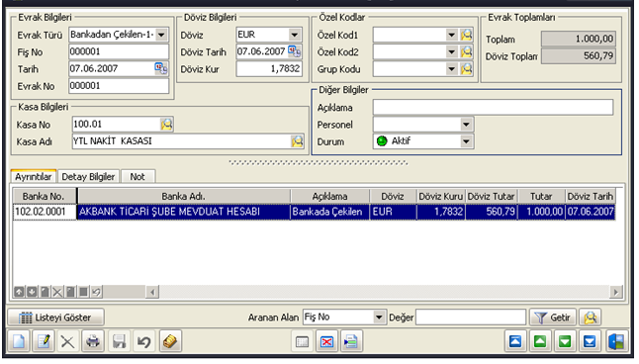The height and width of the screenshot is (364, 639).
Task: Expand the Grup Kodu dropdown arrow
Action: coord(451,69)
